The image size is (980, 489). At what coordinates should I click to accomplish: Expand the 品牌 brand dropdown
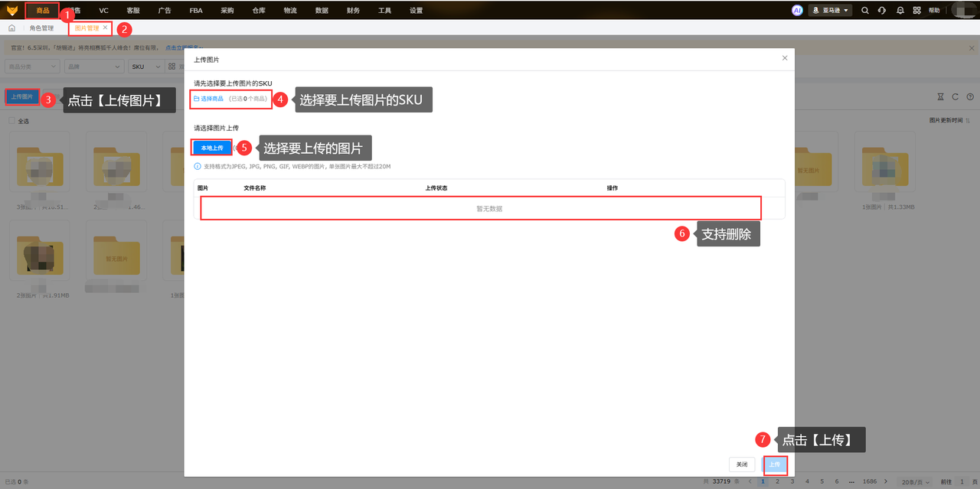click(93, 67)
